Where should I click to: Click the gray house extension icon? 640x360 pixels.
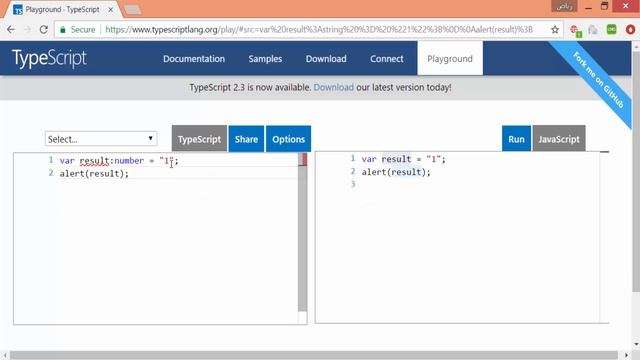click(593, 30)
